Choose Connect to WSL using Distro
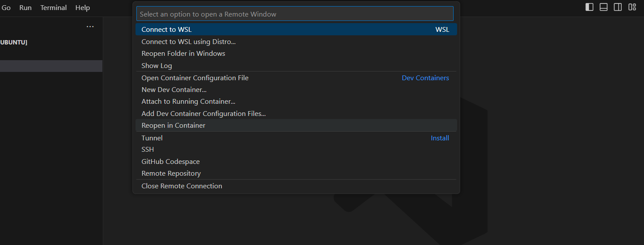The width and height of the screenshot is (644, 245). click(296, 42)
